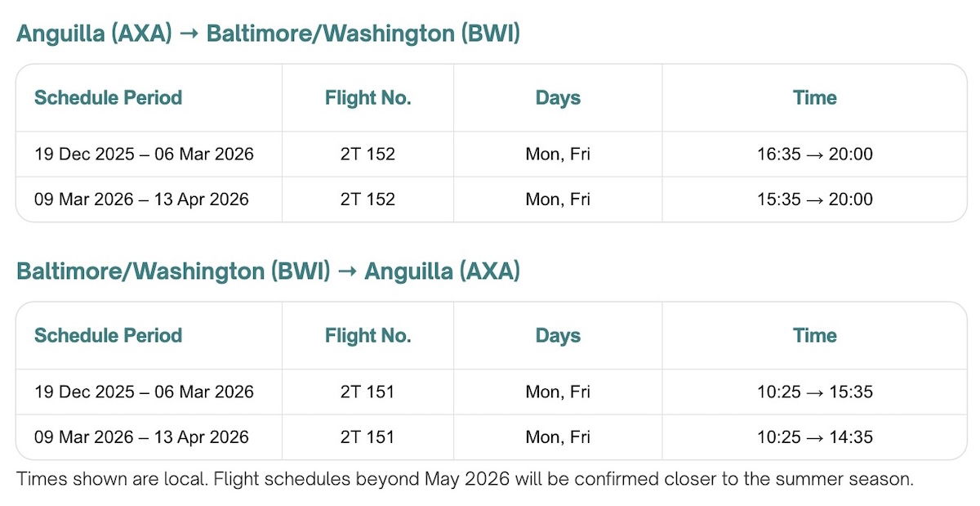The image size is (980, 506).
Task: Click the 10:25 → 14:35 time cell
Action: click(814, 437)
